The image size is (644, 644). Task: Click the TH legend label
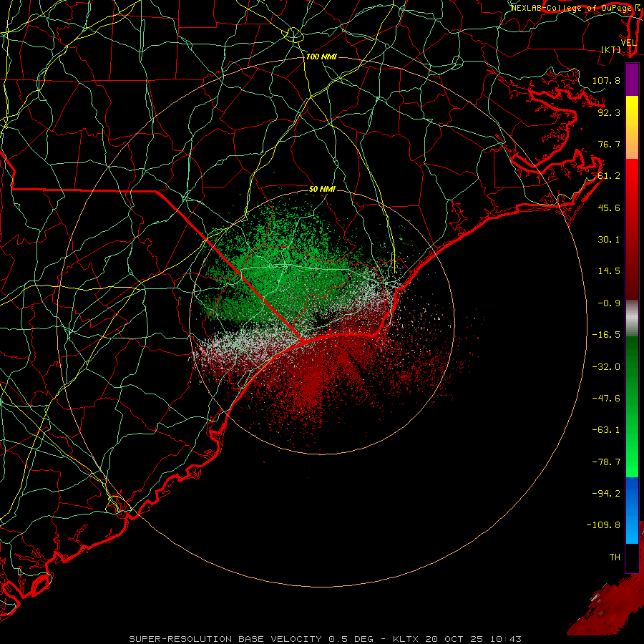click(x=615, y=557)
